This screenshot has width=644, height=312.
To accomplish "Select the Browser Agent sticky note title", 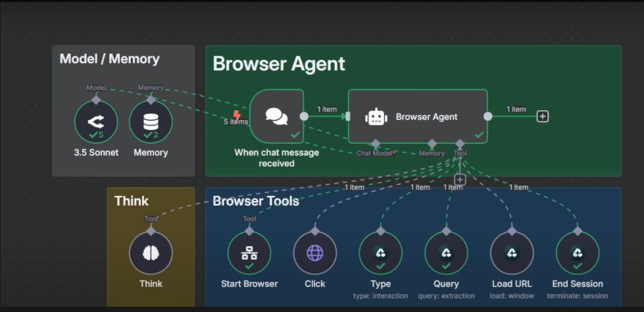I will click(x=279, y=64).
